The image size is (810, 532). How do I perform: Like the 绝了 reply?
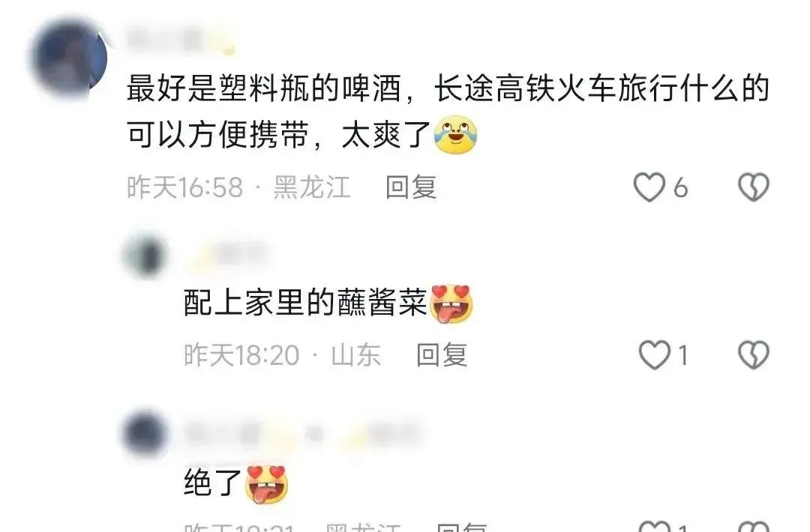tap(655, 526)
